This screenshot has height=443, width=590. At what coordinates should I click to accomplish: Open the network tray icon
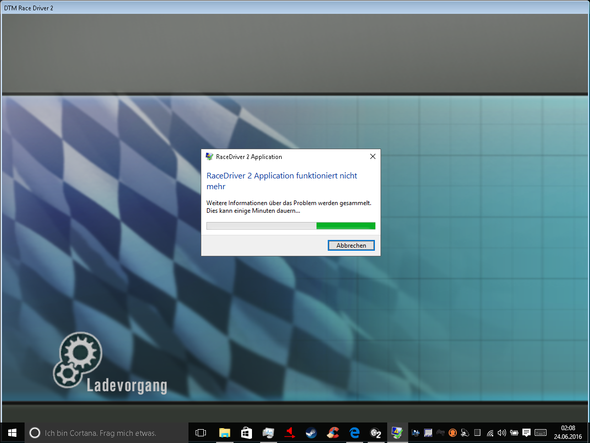(x=490, y=433)
